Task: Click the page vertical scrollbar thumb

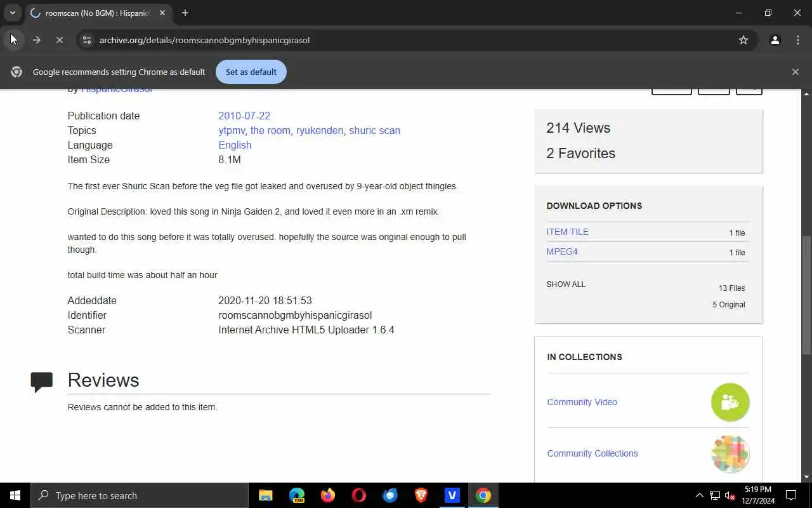Action: [806, 295]
